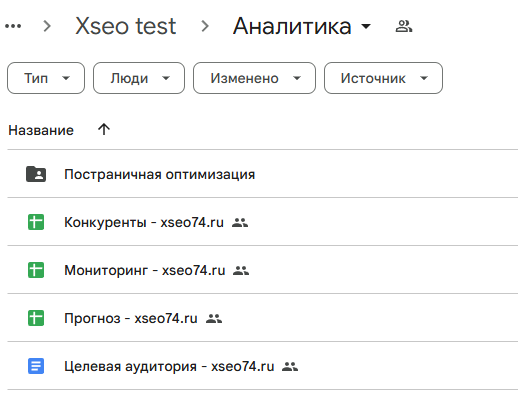Screen dimensions: 518x411
Task: Reverse sort order with up arrow
Action: point(104,129)
